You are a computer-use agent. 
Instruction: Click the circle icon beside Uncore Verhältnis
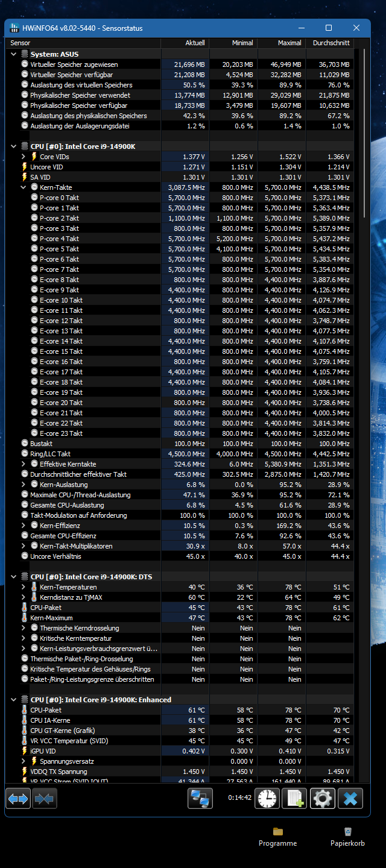25,556
